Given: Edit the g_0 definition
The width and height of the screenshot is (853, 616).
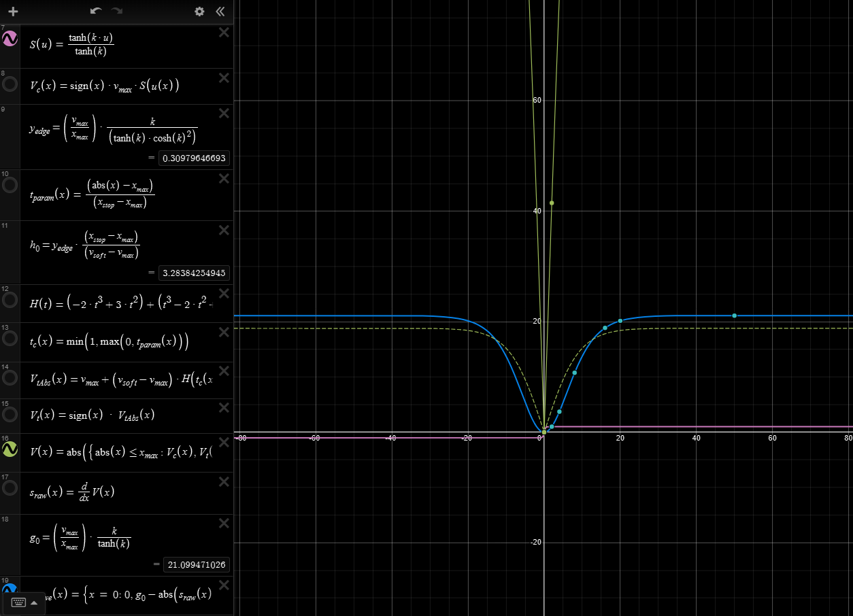Looking at the screenshot, I should [x=80, y=536].
